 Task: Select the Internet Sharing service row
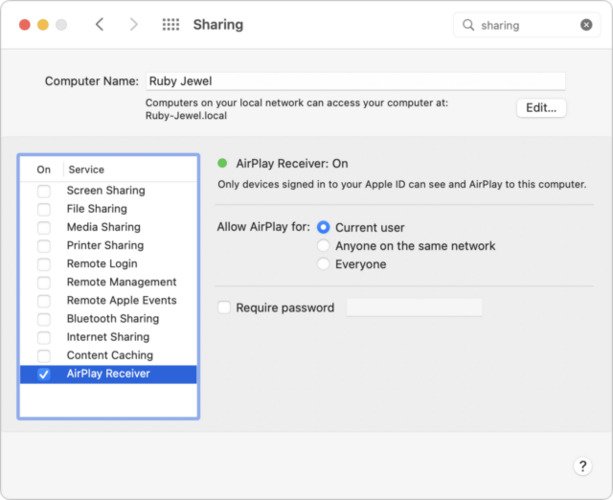click(108, 337)
